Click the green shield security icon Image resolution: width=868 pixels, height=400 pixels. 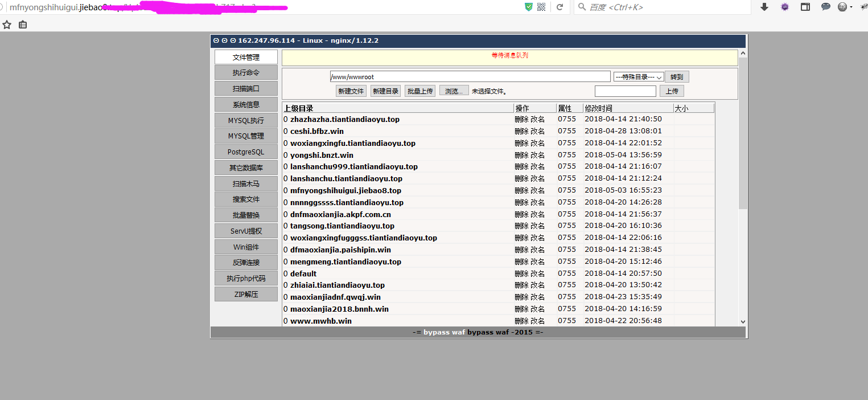(529, 7)
